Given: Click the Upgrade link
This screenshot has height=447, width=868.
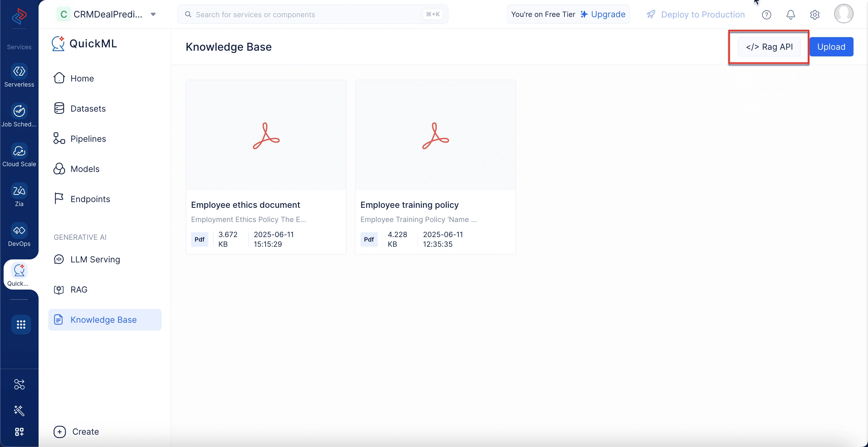Looking at the screenshot, I should (x=602, y=14).
